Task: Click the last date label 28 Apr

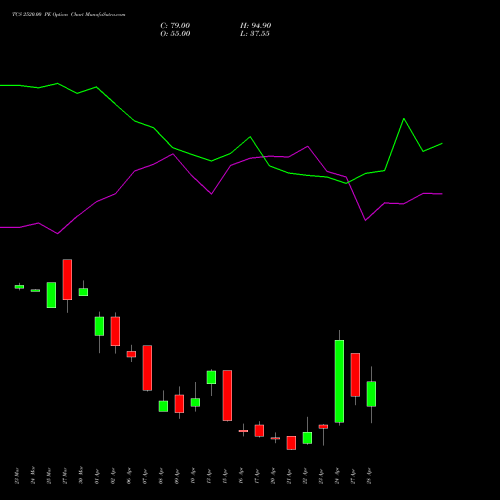Action: pos(369,476)
